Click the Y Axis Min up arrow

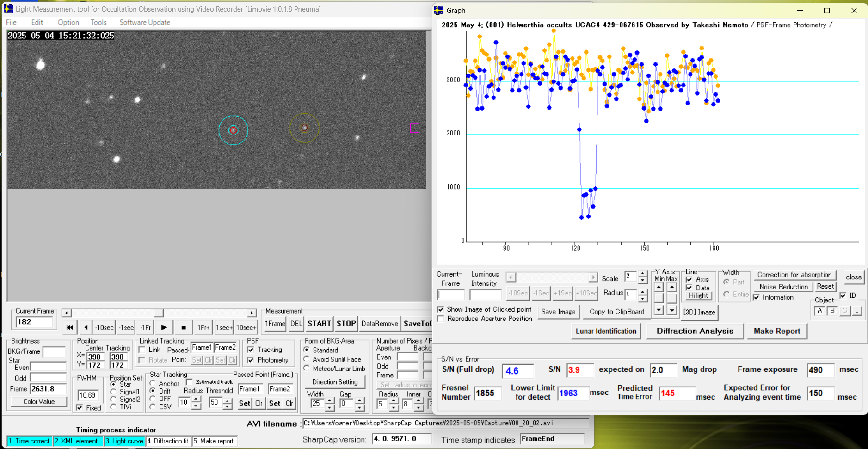point(659,288)
